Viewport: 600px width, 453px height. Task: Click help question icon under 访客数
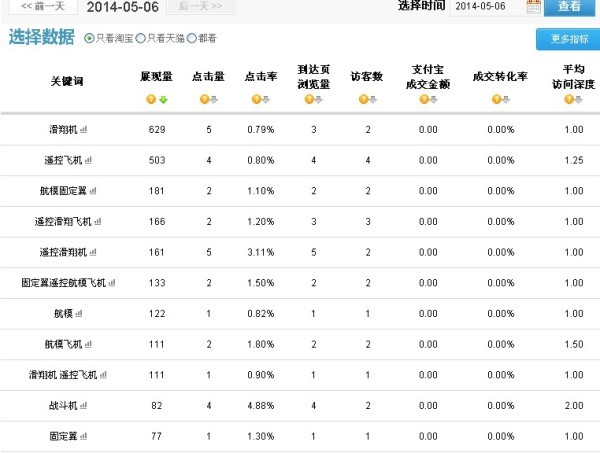363,99
